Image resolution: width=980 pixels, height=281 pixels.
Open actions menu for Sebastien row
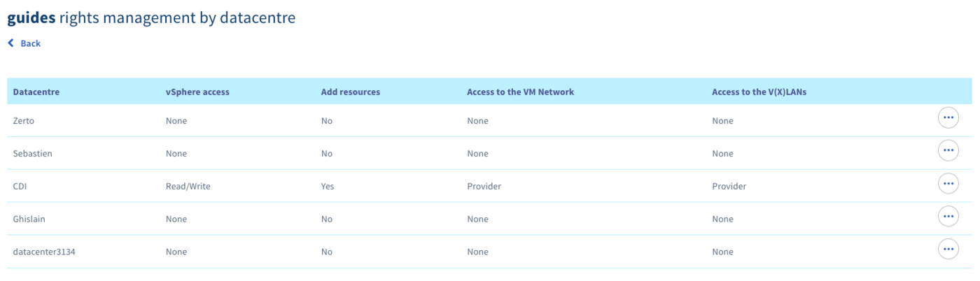coord(948,150)
